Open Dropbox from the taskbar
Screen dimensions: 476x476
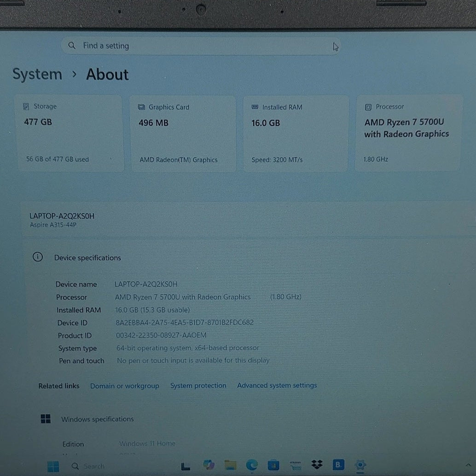pyautogui.click(x=317, y=464)
